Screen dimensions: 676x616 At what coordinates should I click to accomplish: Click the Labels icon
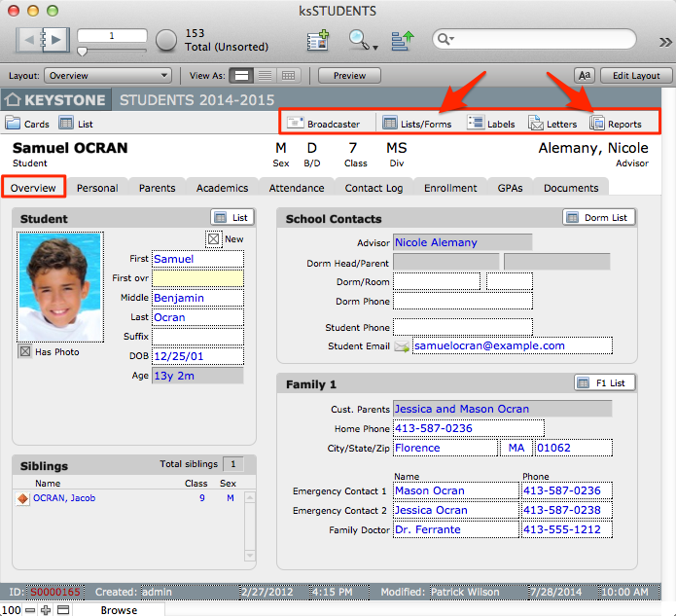[x=475, y=124]
